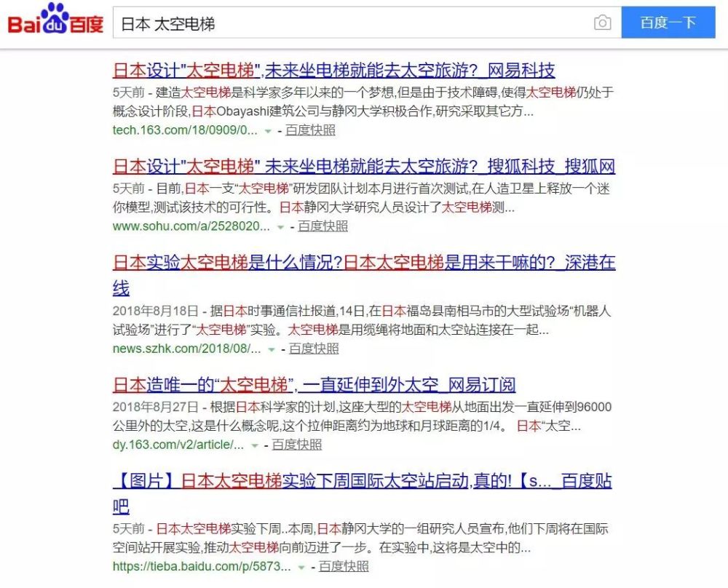The image size is (728, 588).
Task: Expand dropdown arrow next to tieba.baidu.com
Action: tap(301, 568)
